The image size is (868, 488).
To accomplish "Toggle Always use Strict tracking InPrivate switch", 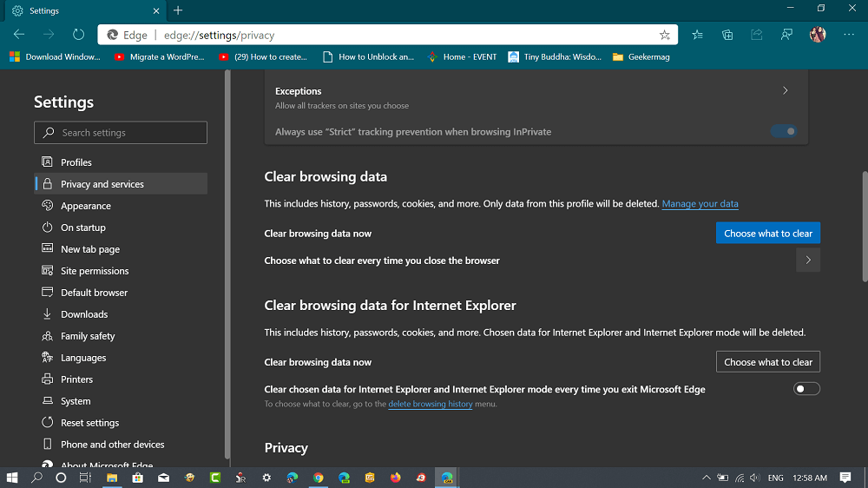I will (x=783, y=131).
